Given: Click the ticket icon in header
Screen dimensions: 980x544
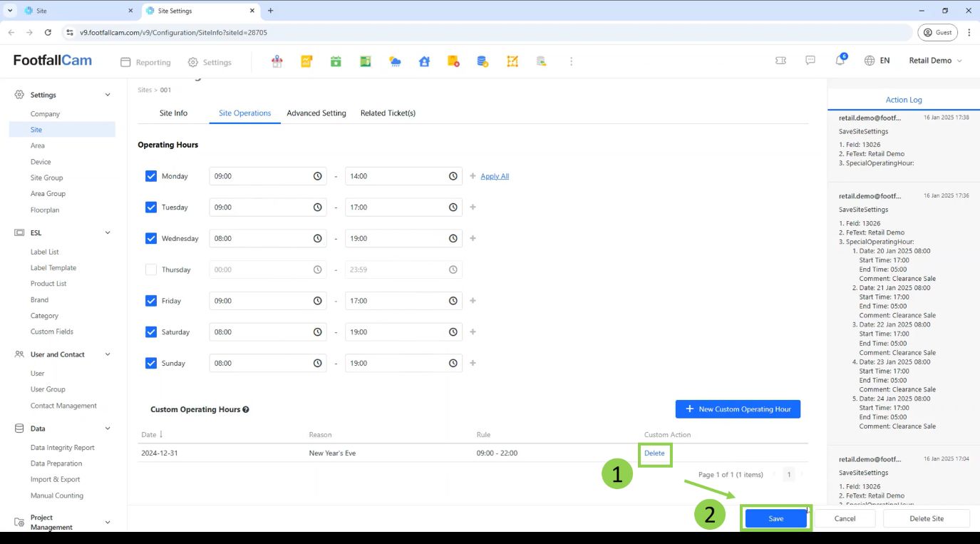Looking at the screenshot, I should pos(780,61).
